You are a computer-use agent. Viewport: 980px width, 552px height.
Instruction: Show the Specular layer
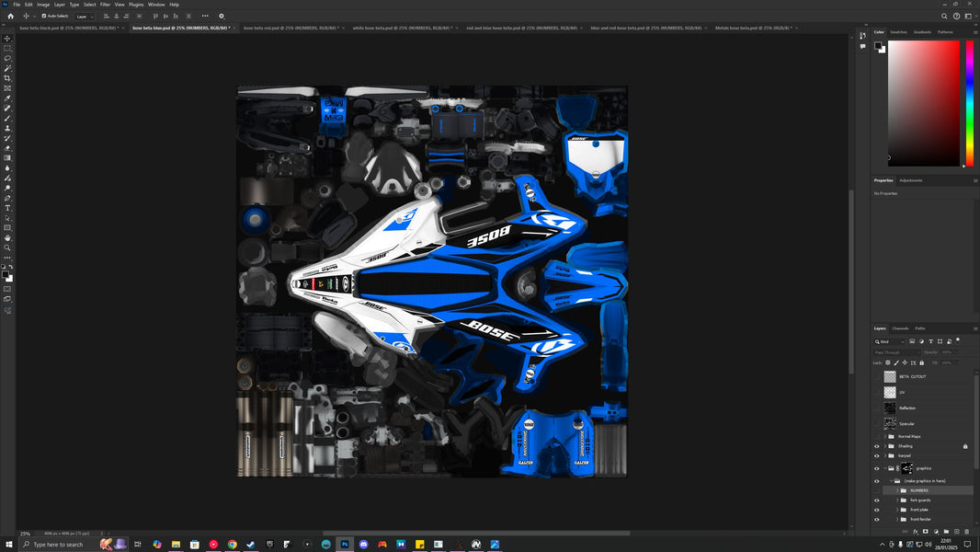click(x=876, y=424)
